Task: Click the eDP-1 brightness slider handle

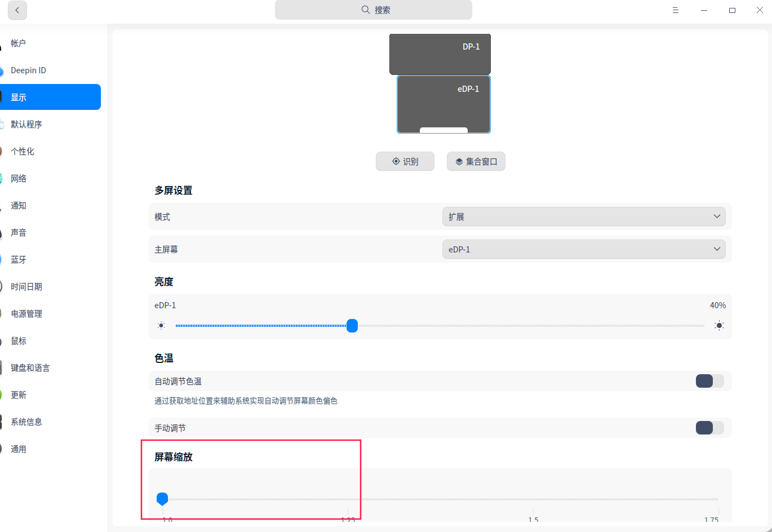Action: click(352, 326)
